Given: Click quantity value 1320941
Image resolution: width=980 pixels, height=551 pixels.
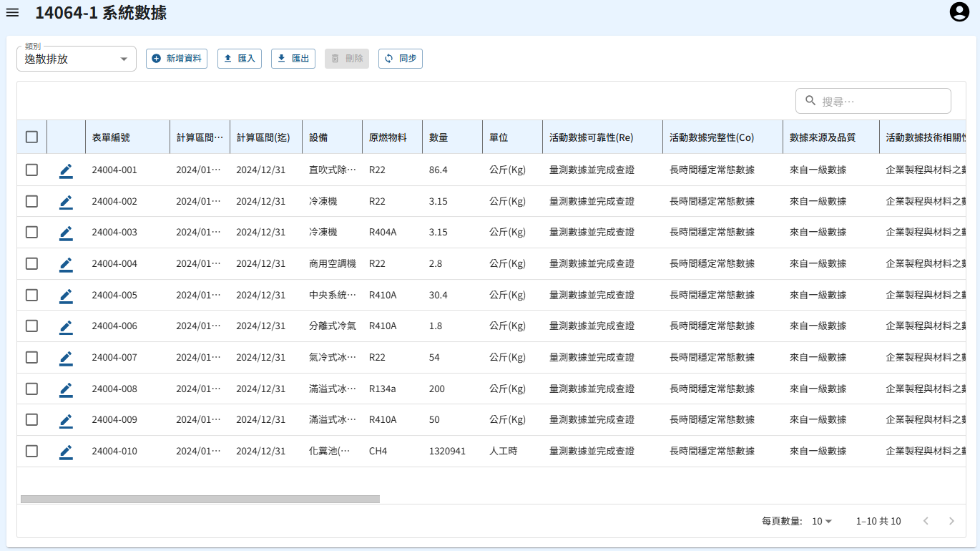Looking at the screenshot, I should coord(447,452).
